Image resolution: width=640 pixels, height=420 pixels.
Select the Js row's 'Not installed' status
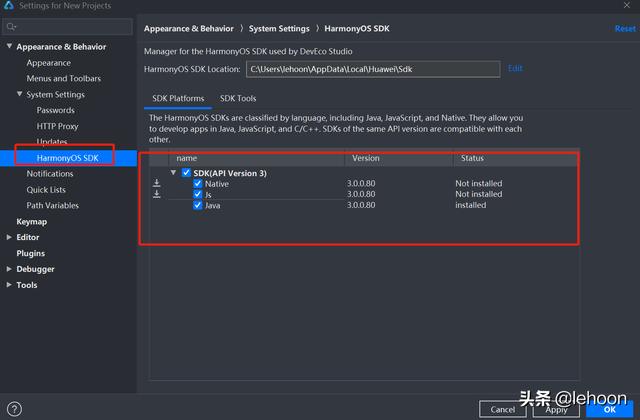[479, 194]
